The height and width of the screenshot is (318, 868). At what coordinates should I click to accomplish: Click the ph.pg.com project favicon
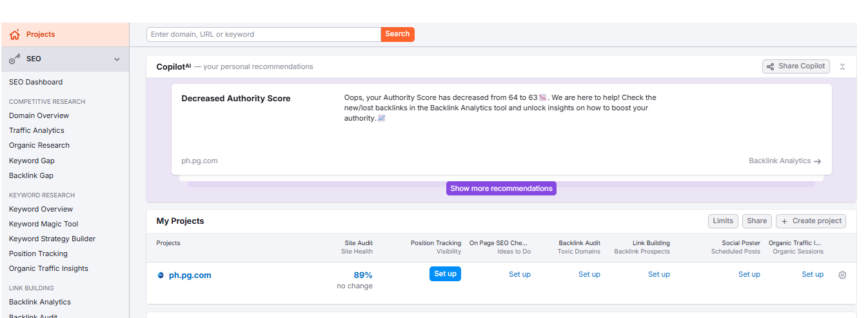[x=161, y=275]
